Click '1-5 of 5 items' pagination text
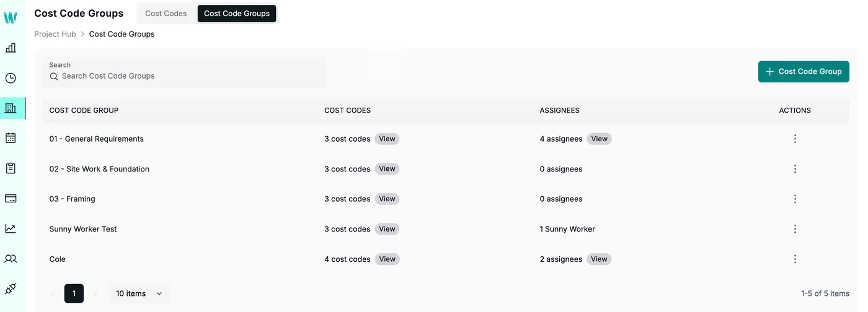 825,293
